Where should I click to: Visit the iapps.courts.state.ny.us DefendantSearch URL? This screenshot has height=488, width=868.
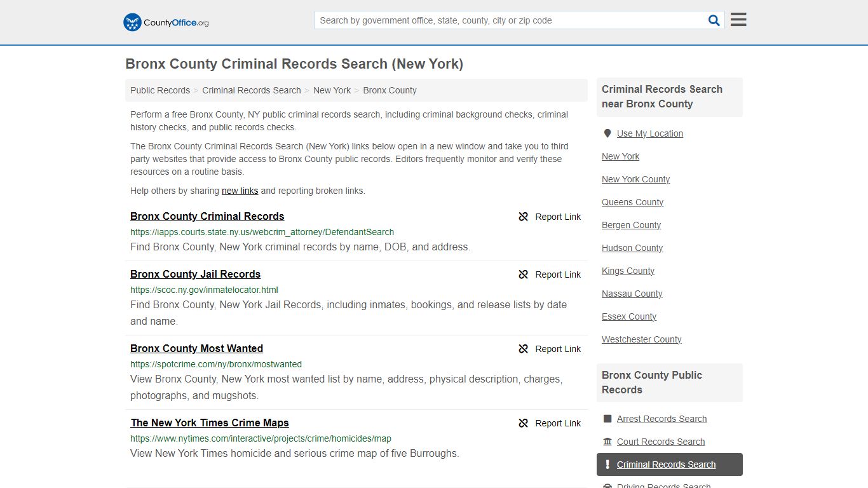pos(262,232)
